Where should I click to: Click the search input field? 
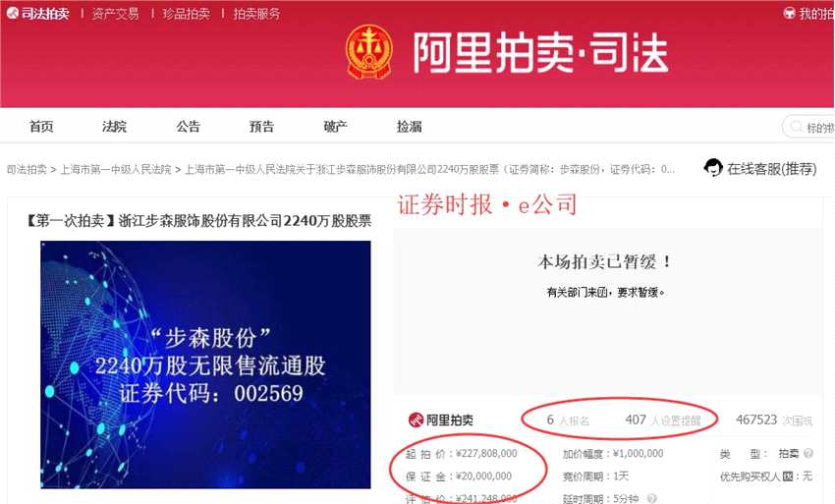click(x=808, y=127)
